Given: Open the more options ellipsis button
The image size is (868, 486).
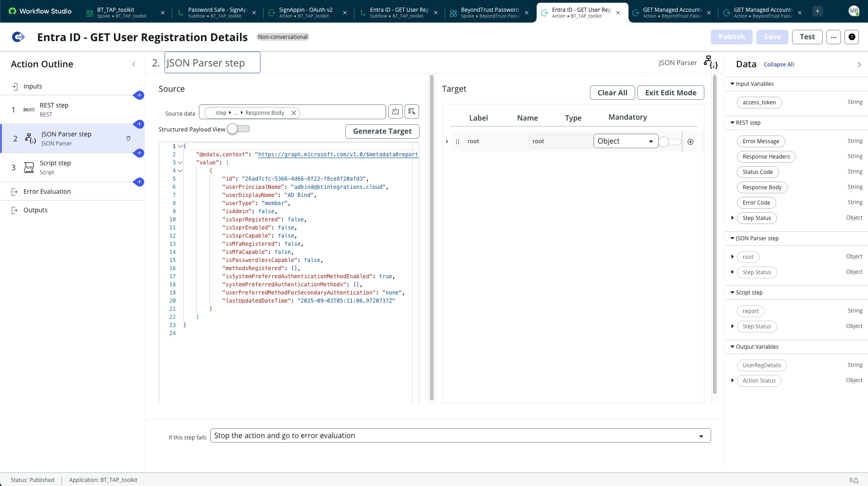Looking at the screenshot, I should pyautogui.click(x=834, y=37).
